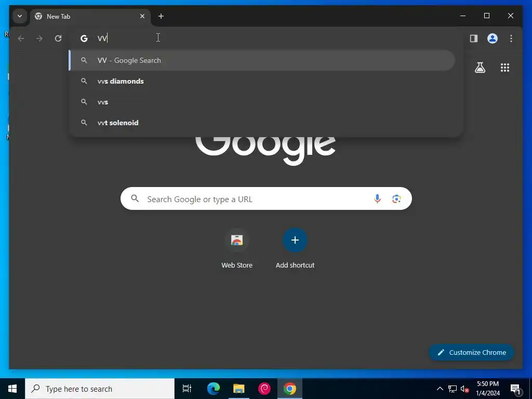The image size is (532, 399).
Task: Open the Web Store shortcut
Action: click(237, 249)
